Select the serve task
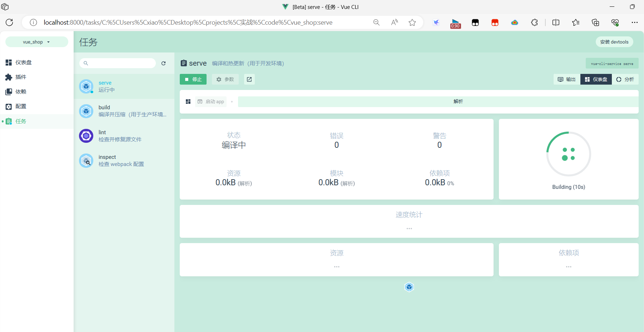 pos(124,86)
